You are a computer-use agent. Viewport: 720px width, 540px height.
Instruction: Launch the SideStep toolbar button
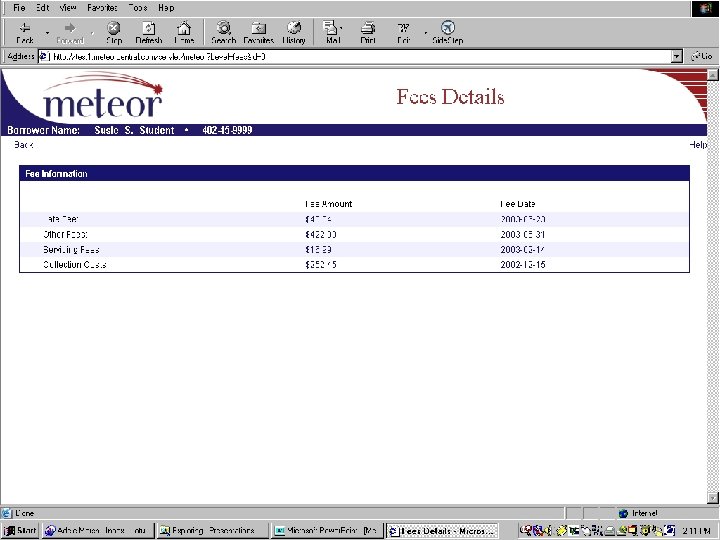(448, 33)
